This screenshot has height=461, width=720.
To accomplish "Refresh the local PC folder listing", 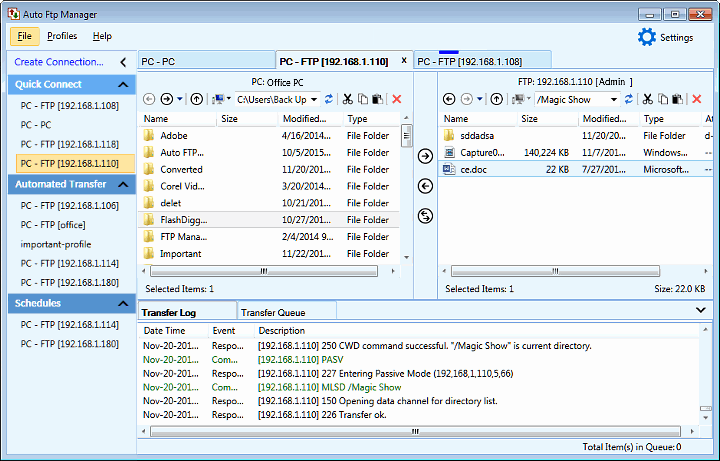I will pos(329,99).
